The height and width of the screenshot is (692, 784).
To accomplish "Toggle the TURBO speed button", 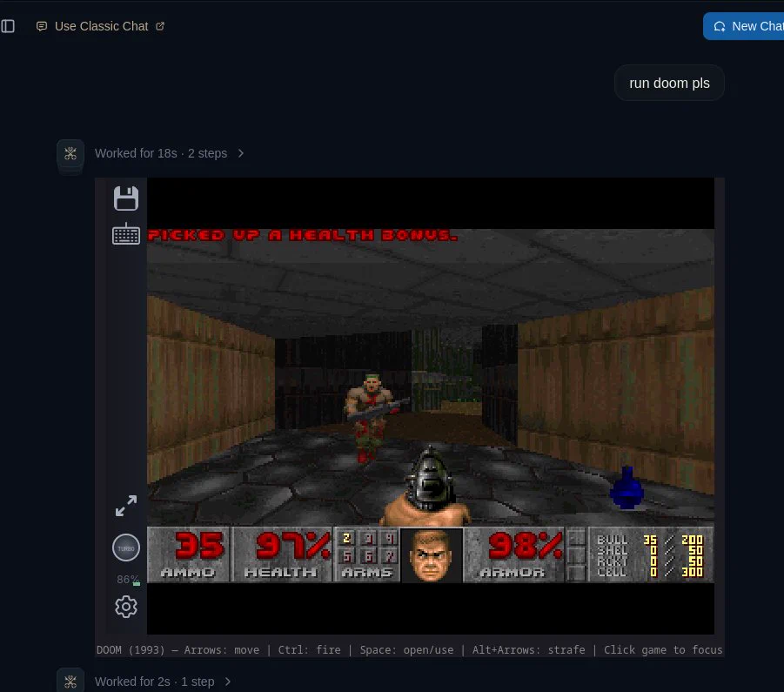I will pos(126,548).
